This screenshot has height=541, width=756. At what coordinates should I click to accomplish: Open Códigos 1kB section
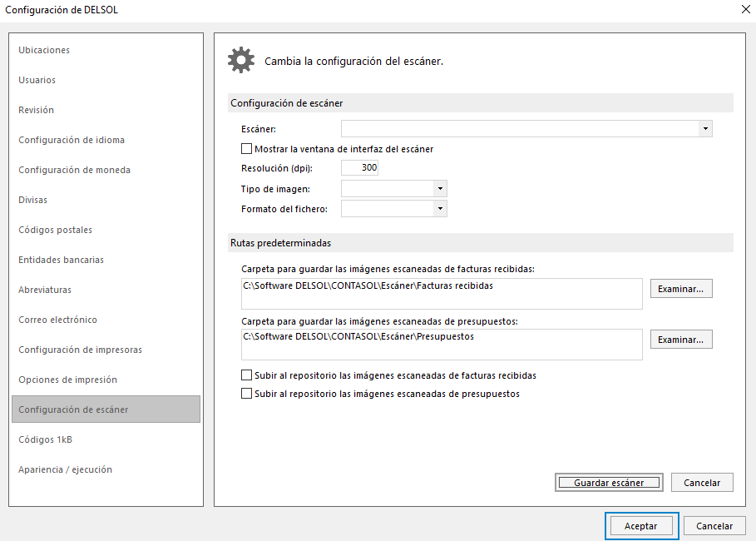click(x=45, y=439)
